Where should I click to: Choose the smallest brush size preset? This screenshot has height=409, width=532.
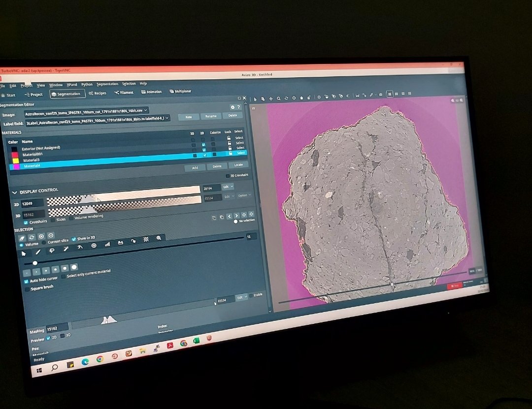27,273
